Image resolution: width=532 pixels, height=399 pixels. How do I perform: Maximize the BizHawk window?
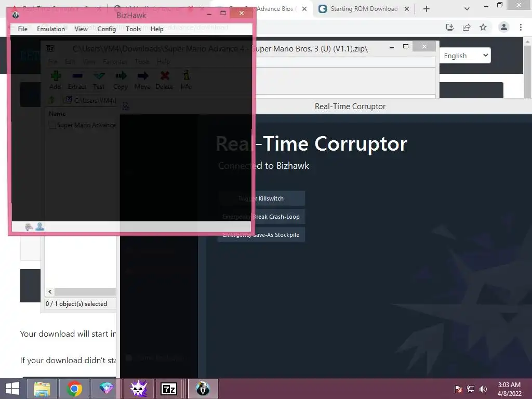pyautogui.click(x=223, y=13)
